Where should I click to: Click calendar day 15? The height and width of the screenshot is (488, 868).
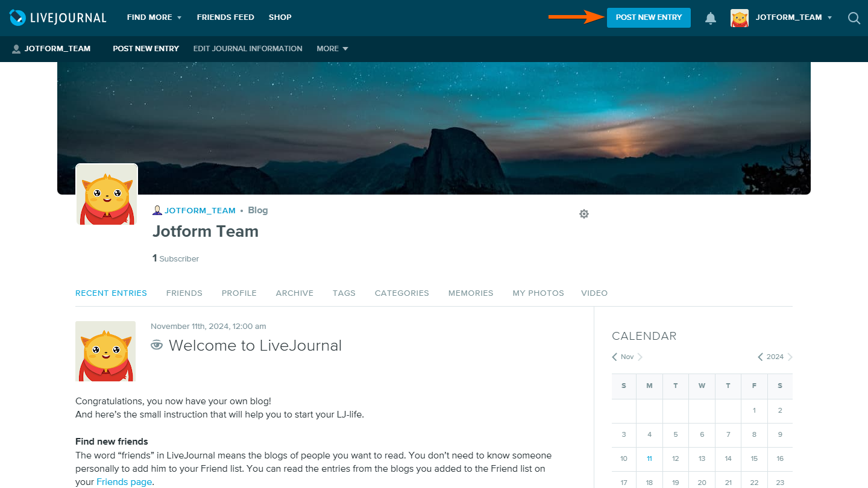[754, 458]
